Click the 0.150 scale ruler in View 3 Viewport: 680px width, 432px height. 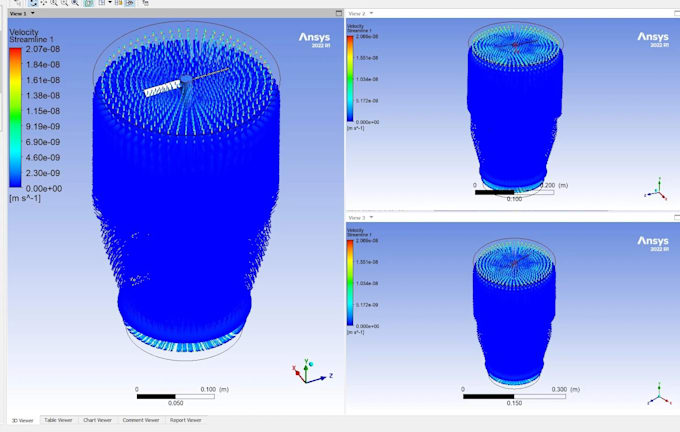514,396
